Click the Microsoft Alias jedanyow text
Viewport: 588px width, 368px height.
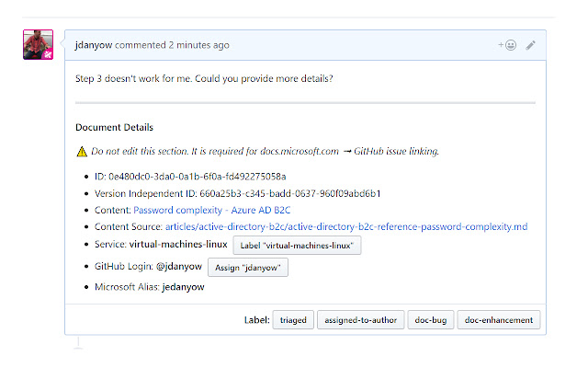(184, 287)
